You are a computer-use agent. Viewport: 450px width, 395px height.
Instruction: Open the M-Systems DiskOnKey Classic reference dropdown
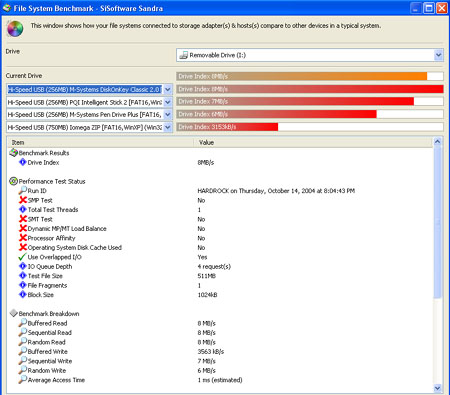click(x=168, y=89)
